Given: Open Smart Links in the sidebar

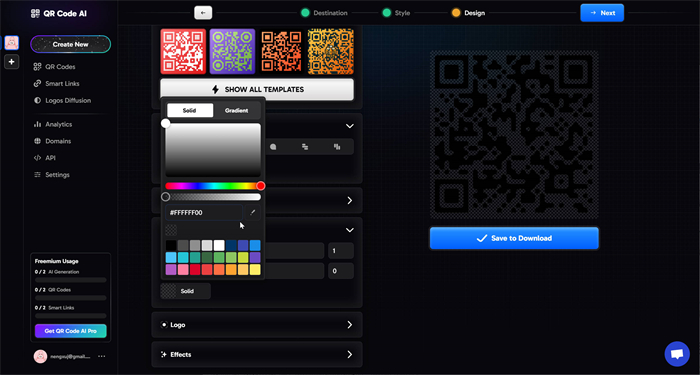Looking at the screenshot, I should click(x=57, y=83).
